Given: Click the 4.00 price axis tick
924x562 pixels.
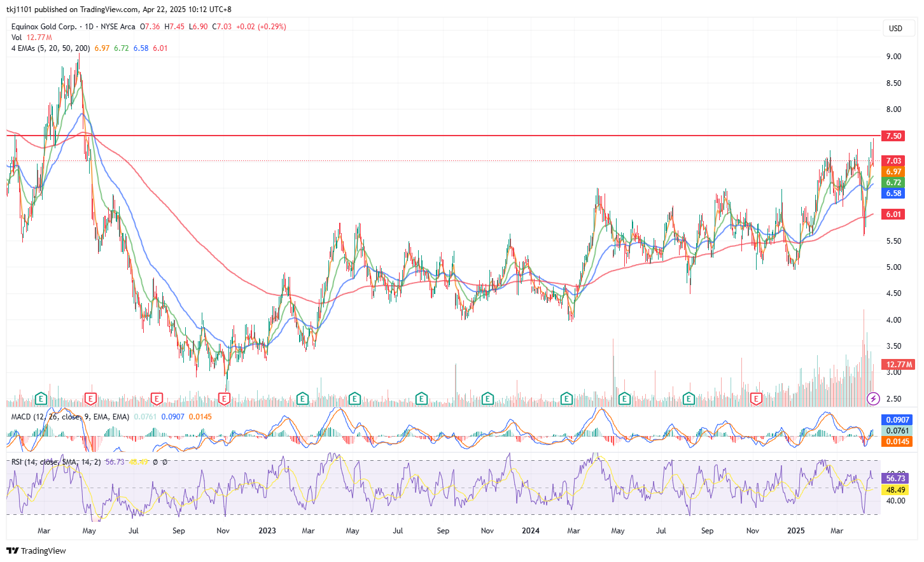Looking at the screenshot, I should pyautogui.click(x=893, y=320).
